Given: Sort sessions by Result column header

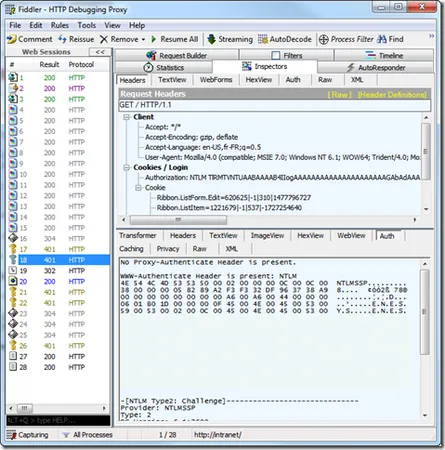Looking at the screenshot, I should [49, 65].
